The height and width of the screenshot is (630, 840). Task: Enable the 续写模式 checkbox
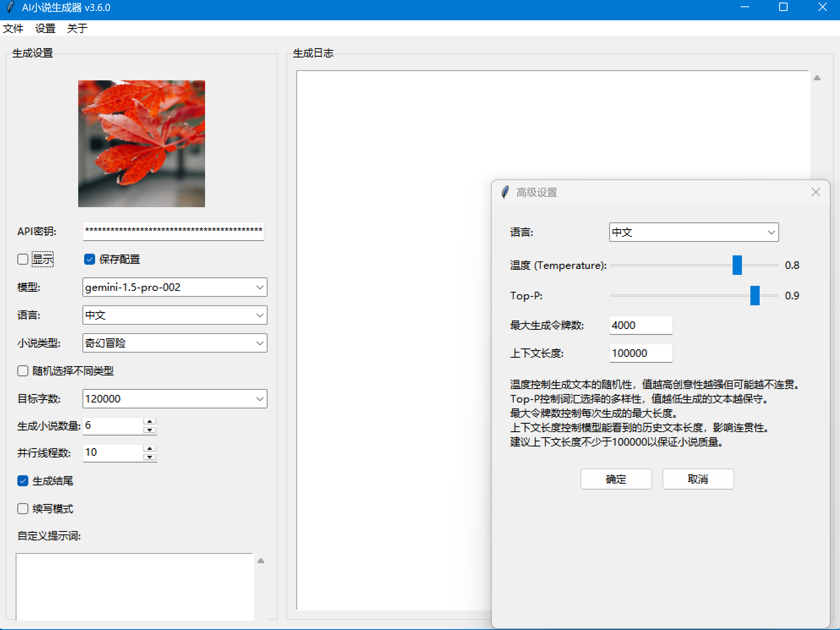click(23, 509)
